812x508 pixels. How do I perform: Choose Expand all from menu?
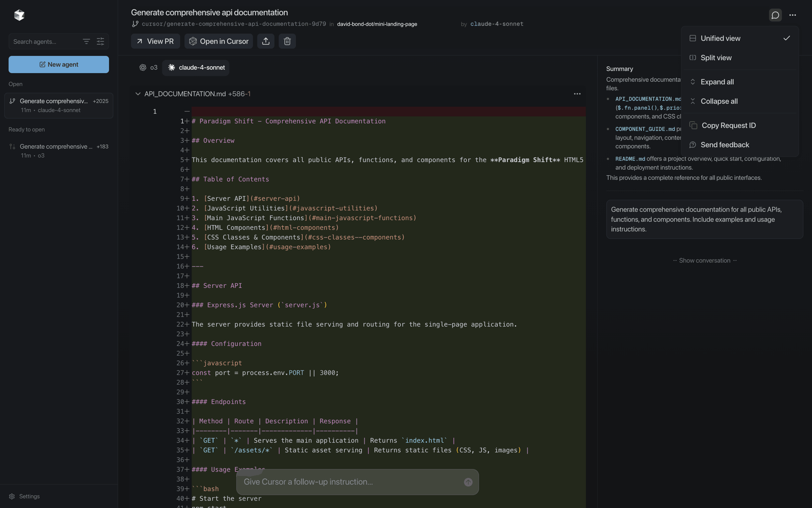coord(740,82)
